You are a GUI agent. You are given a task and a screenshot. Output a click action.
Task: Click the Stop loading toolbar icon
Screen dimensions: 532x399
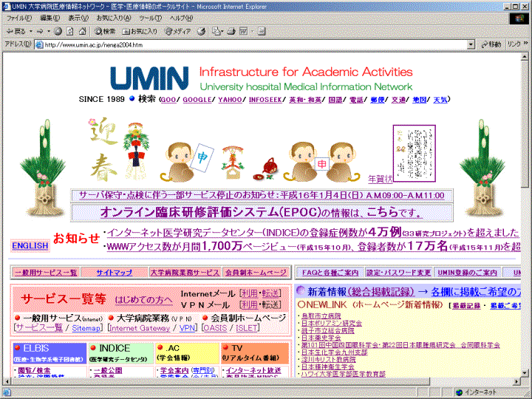pyautogui.click(x=58, y=31)
